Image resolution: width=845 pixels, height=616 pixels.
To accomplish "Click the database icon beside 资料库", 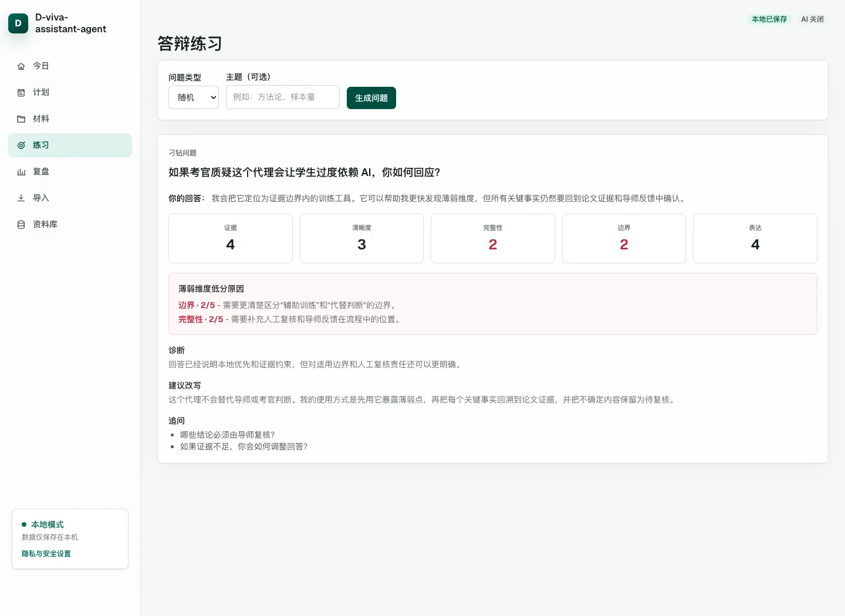I will (21, 225).
